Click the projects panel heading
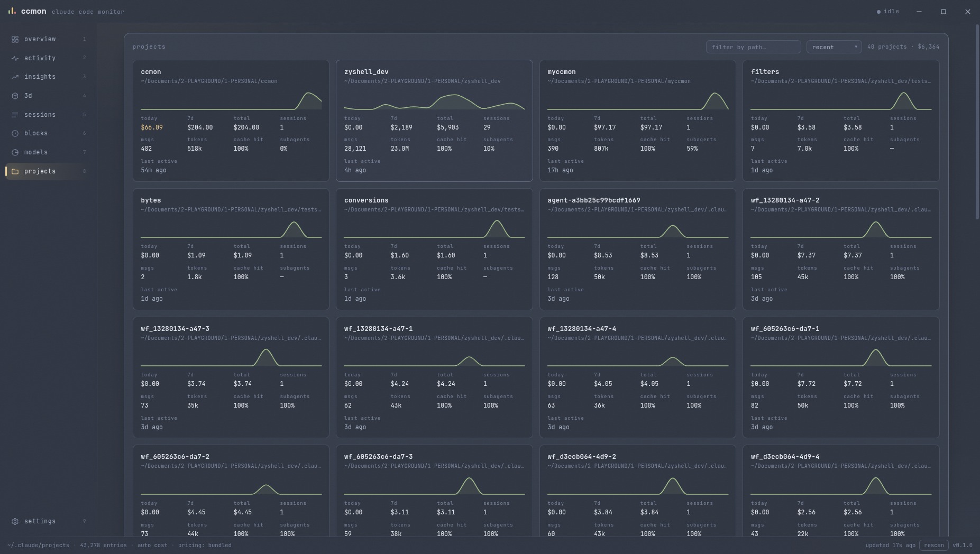980x554 pixels. tap(149, 47)
